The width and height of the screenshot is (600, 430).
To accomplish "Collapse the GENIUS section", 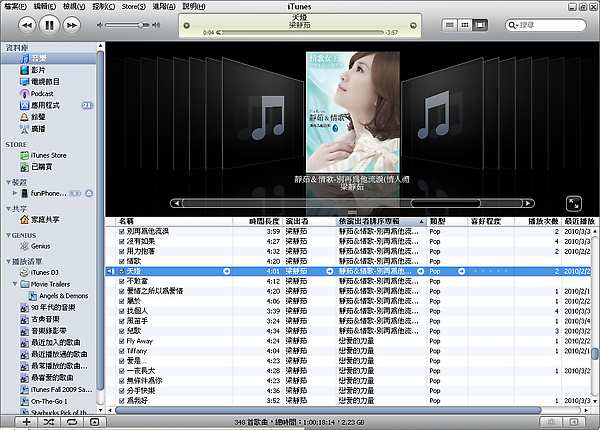I will (8, 235).
